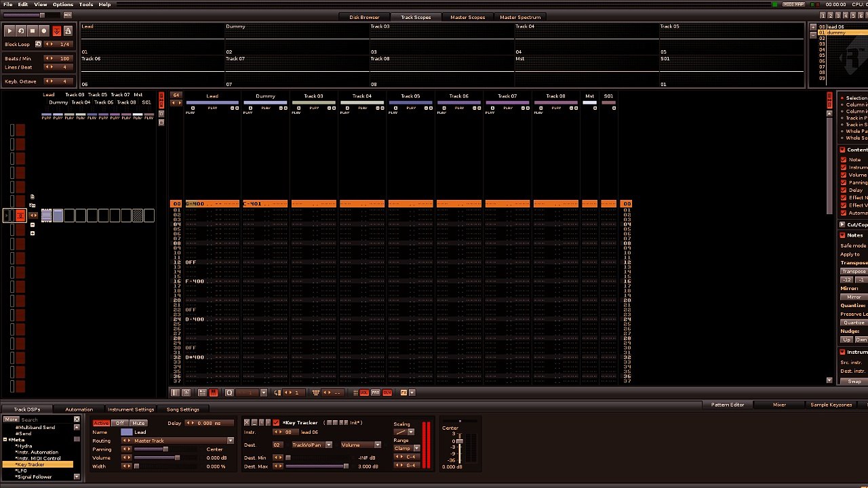Toggle the metronome button
Image resolution: width=868 pixels, height=488 pixels.
click(68, 31)
